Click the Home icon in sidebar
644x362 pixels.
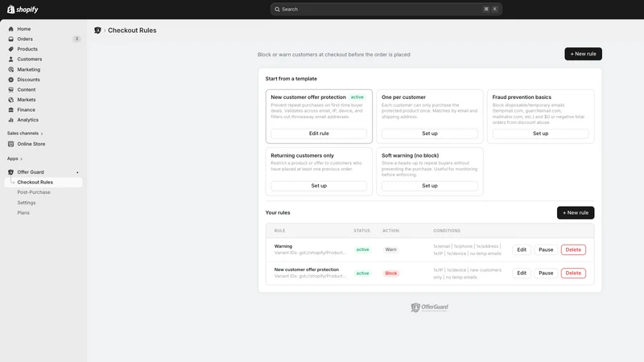pyautogui.click(x=10, y=29)
